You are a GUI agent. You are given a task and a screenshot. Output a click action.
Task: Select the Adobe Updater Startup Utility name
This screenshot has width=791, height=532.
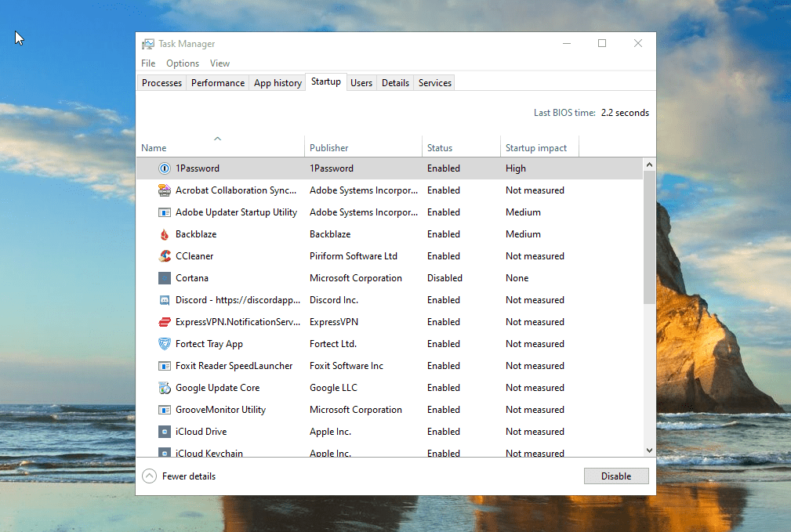pos(236,212)
